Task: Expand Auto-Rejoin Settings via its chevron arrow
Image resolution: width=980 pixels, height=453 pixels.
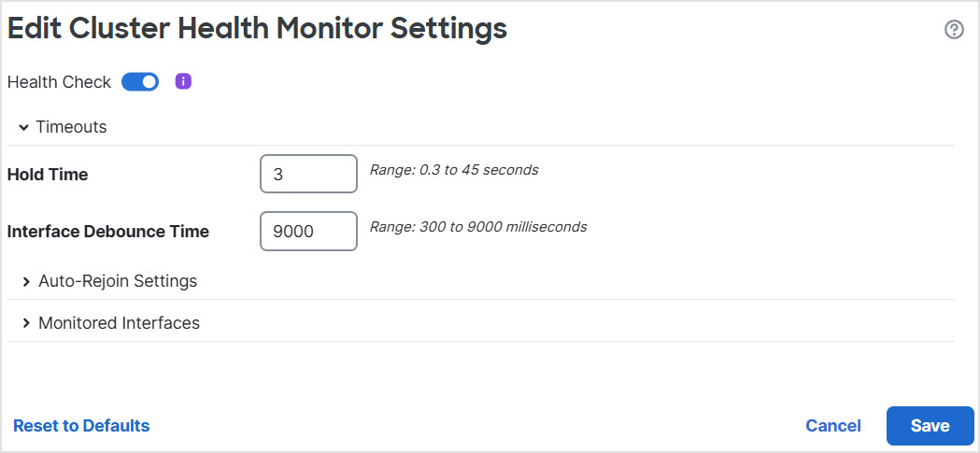Action: click(26, 281)
